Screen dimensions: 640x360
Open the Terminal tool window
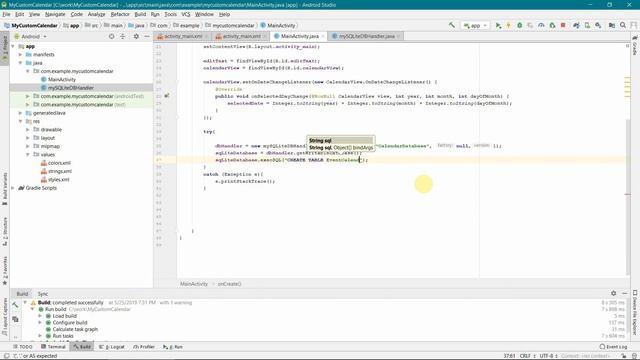coord(53,347)
